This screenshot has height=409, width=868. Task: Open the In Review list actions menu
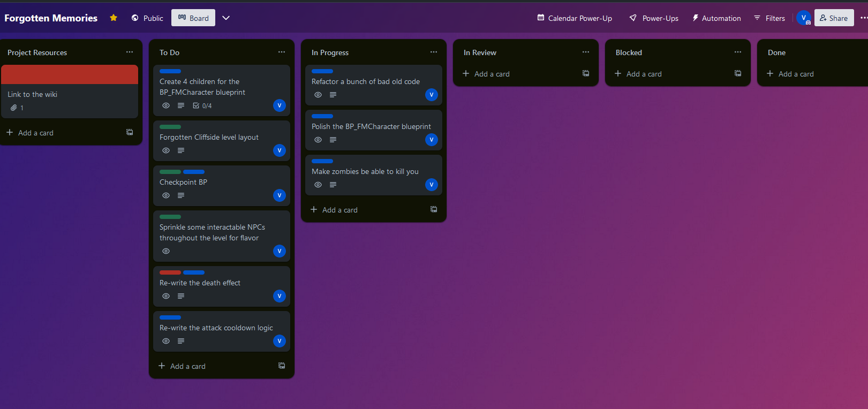point(586,52)
